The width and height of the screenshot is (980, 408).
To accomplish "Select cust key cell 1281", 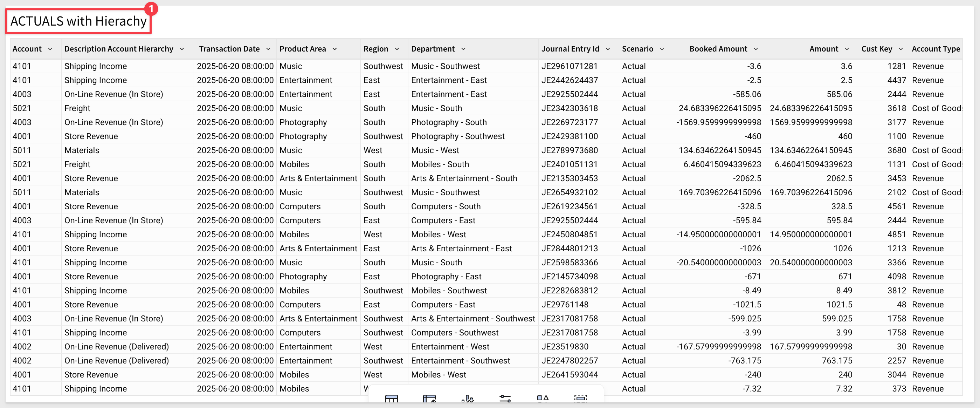I will point(897,66).
